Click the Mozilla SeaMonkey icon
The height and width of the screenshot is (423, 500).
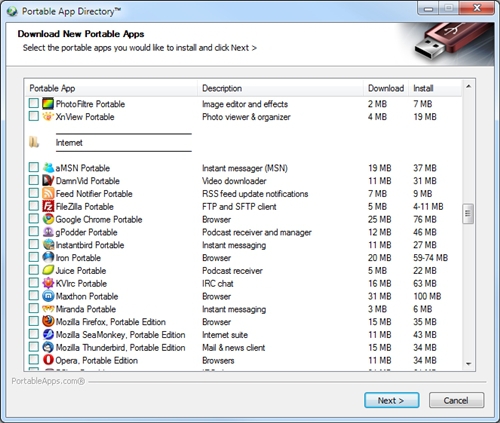click(x=48, y=335)
